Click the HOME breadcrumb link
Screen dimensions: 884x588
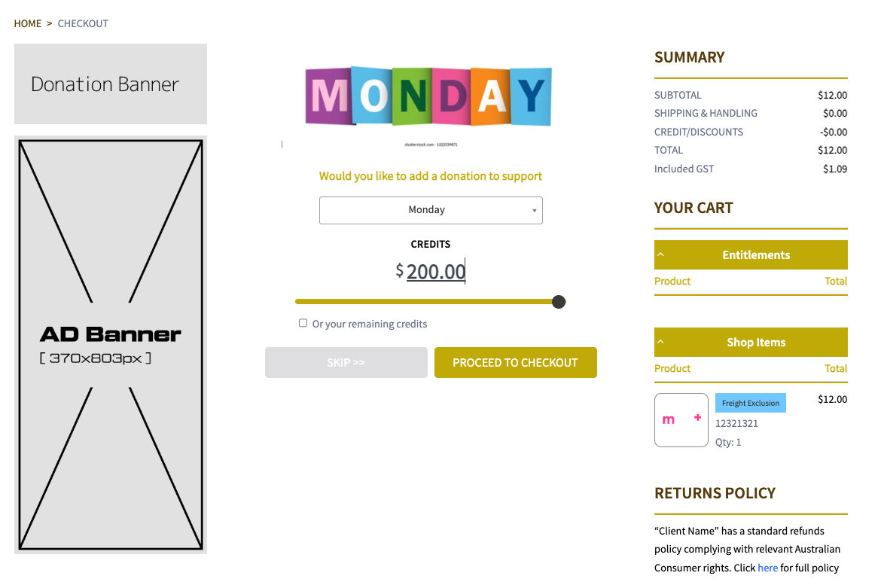(28, 23)
